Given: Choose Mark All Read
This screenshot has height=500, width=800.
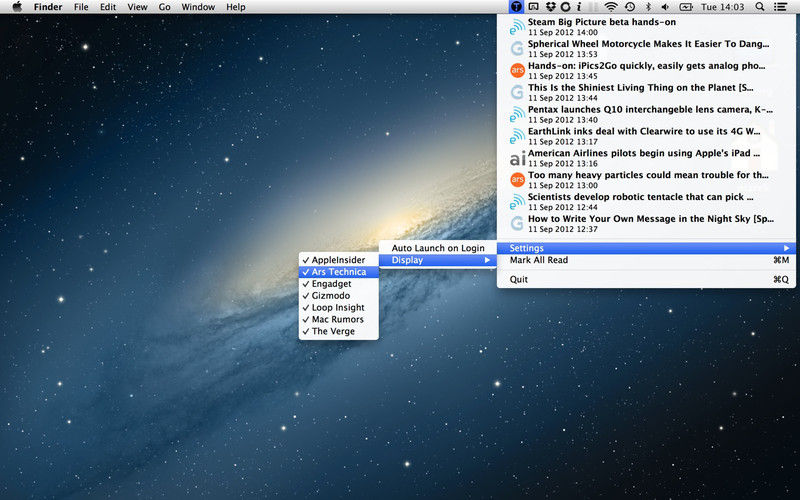Looking at the screenshot, I should 646,260.
